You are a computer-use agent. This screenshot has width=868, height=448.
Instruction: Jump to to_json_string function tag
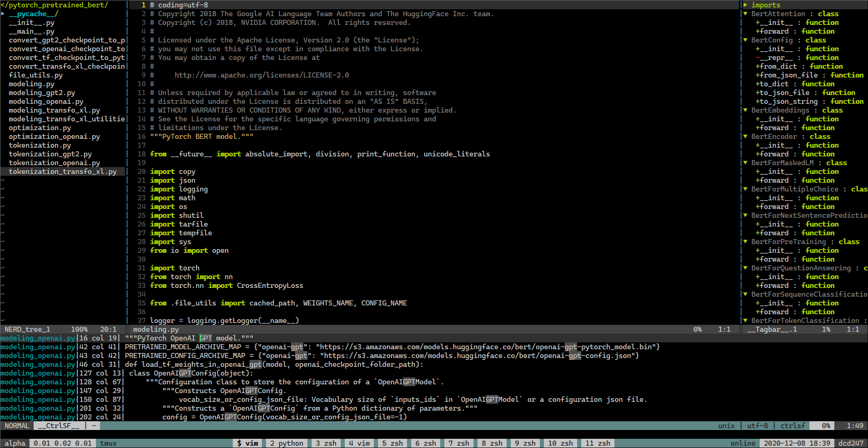pos(809,102)
